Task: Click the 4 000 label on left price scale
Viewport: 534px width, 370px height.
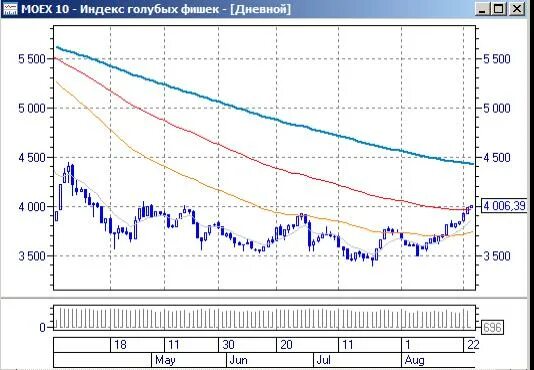Action: (x=32, y=207)
